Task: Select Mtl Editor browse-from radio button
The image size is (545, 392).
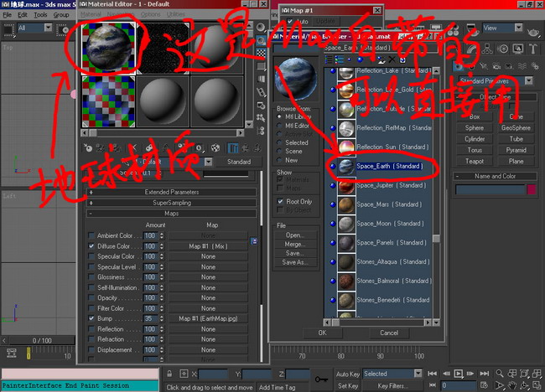Action: tap(279, 126)
